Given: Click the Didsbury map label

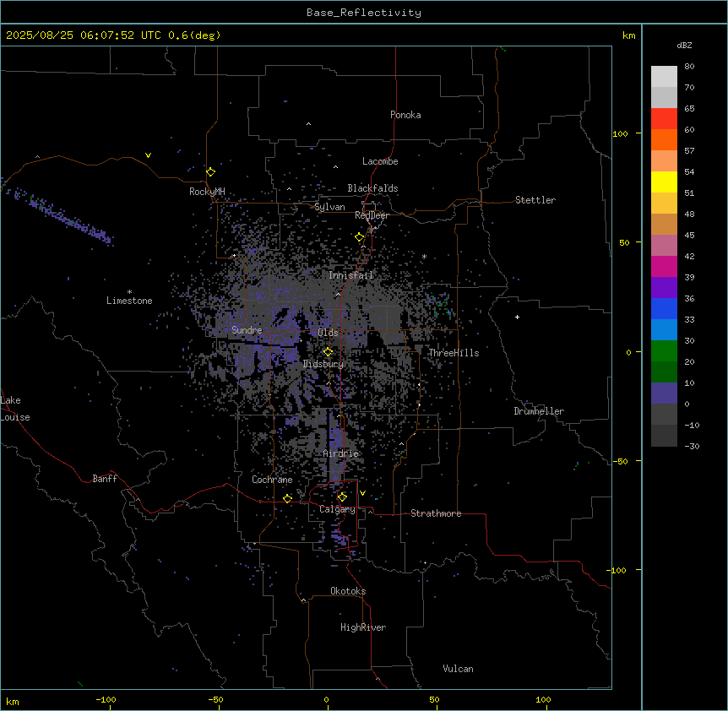Looking at the screenshot, I should pos(323,364).
